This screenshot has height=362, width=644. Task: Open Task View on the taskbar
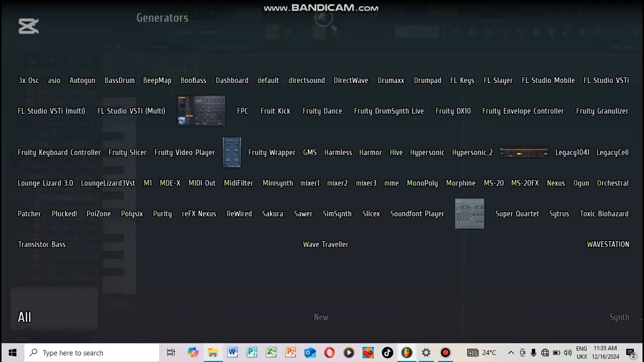click(x=171, y=352)
